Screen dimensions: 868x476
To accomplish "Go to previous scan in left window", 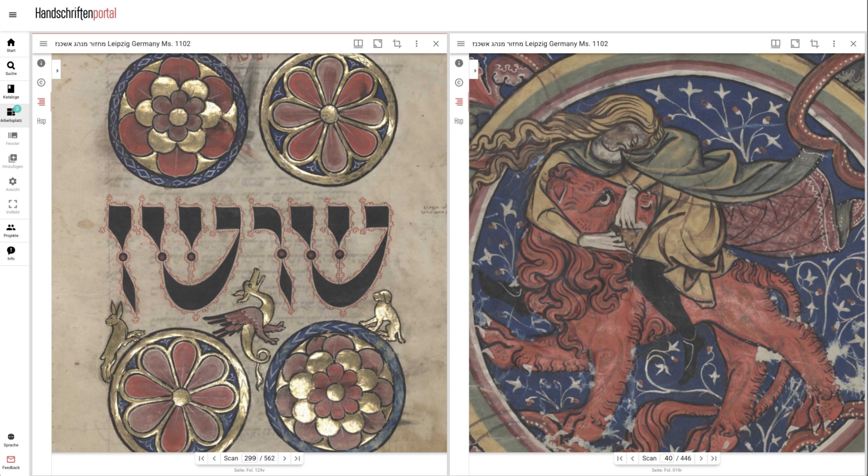I will [x=214, y=458].
